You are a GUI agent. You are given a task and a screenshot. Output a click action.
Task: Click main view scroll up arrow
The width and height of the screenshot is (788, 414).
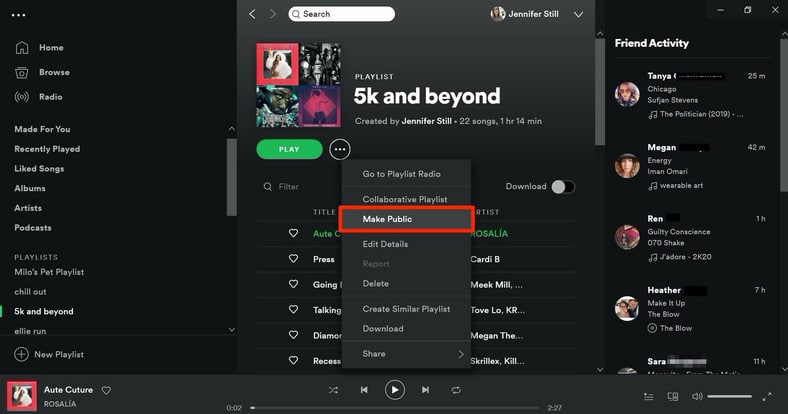(x=600, y=34)
